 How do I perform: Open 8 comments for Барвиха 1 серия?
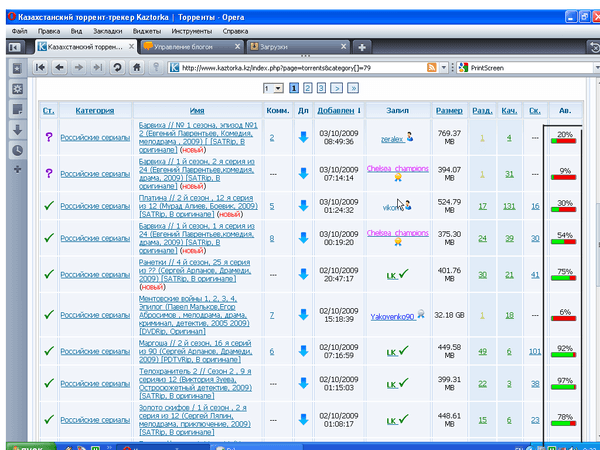click(x=272, y=238)
